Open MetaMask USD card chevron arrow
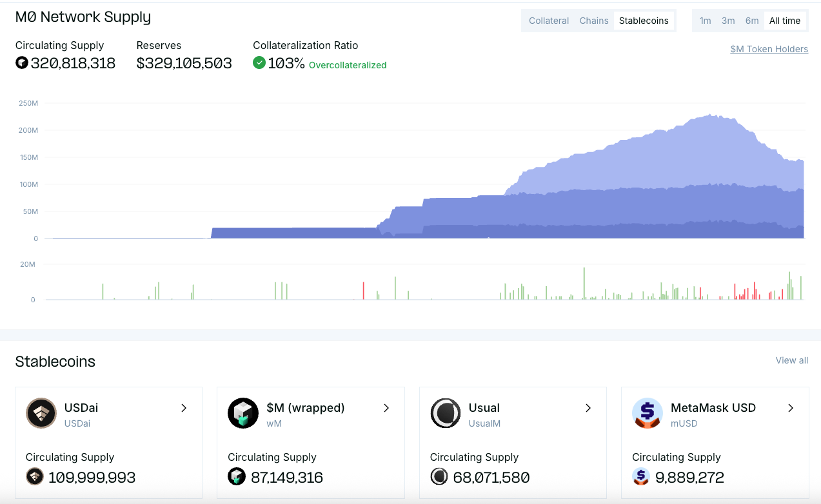Viewport: 821px width, 504px height. click(x=791, y=408)
